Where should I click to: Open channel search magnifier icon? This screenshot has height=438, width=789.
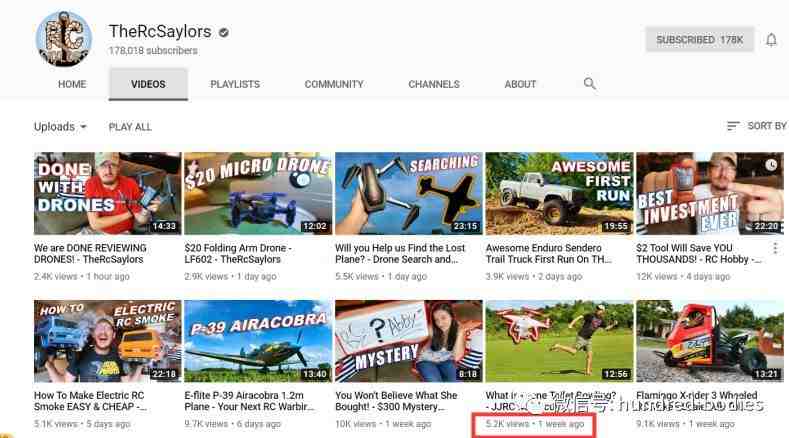pos(590,84)
